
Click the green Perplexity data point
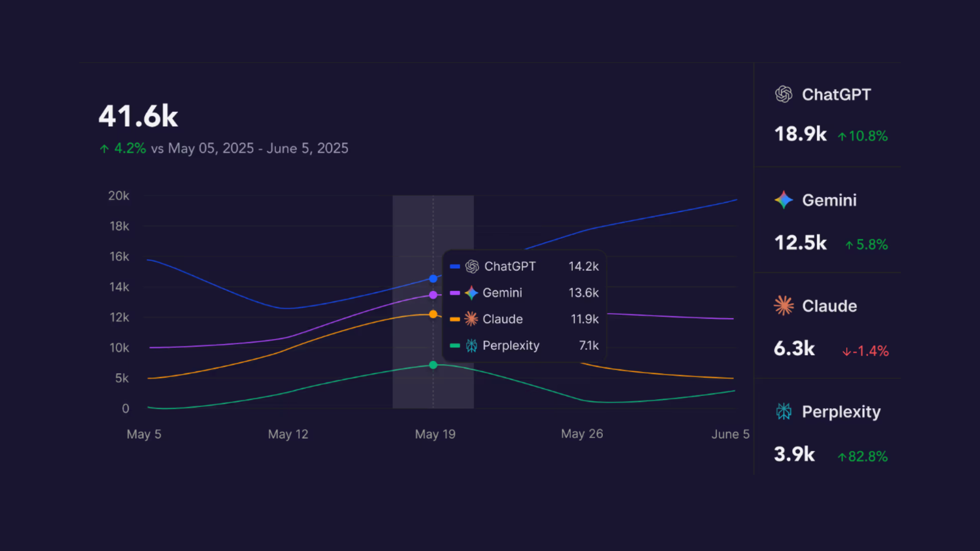pyautogui.click(x=433, y=365)
